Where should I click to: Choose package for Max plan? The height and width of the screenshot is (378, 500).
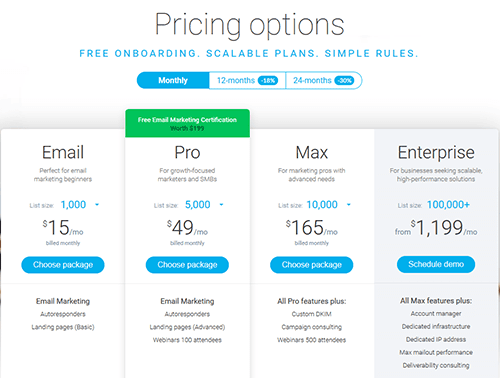tap(312, 265)
